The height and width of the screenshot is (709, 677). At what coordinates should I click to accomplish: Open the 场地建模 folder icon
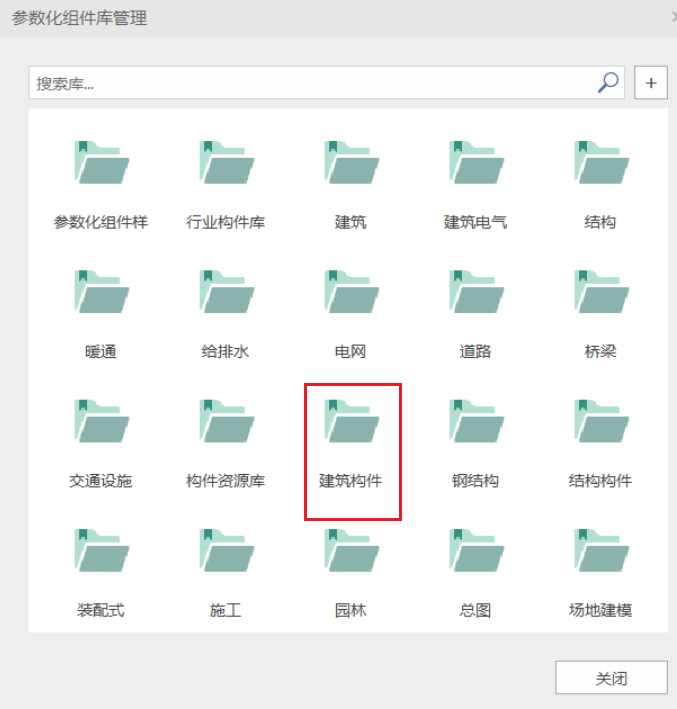point(601,550)
